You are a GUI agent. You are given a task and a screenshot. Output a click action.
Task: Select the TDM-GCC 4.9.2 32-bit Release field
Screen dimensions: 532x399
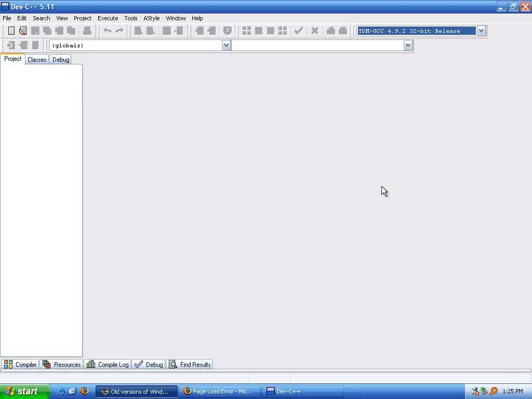coord(416,31)
